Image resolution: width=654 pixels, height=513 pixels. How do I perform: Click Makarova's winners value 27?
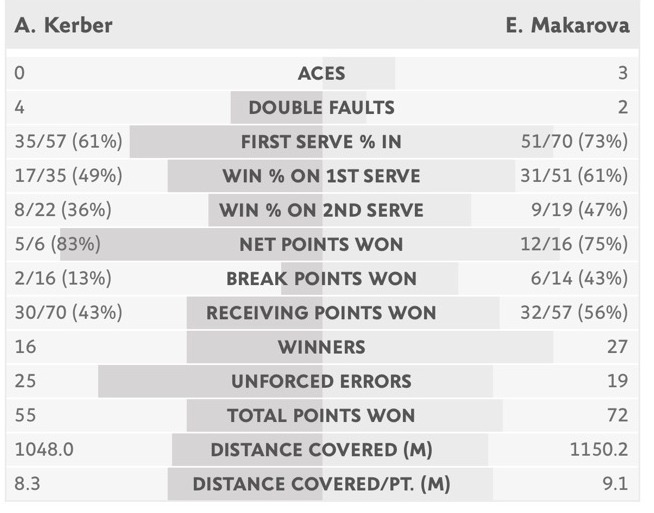[x=617, y=347]
